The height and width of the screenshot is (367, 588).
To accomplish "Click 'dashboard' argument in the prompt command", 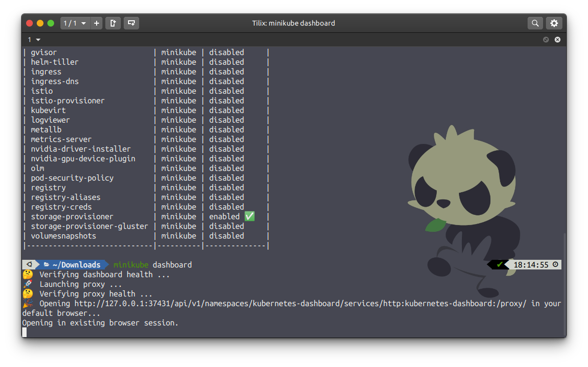I will click(172, 265).
